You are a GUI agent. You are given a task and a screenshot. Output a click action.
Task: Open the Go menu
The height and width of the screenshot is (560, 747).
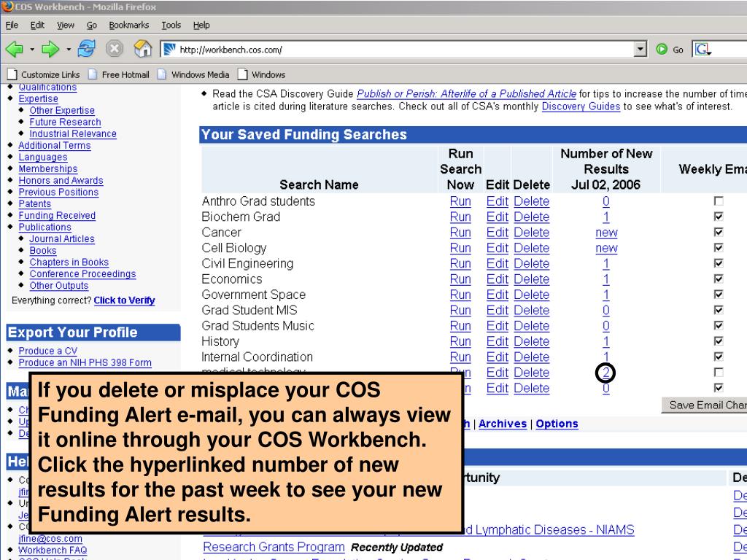tap(91, 26)
